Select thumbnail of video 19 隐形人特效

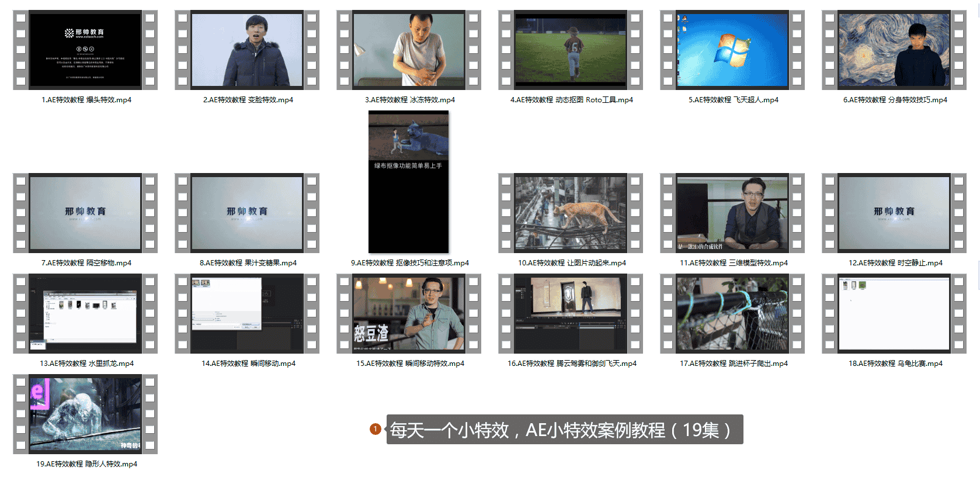tap(85, 414)
